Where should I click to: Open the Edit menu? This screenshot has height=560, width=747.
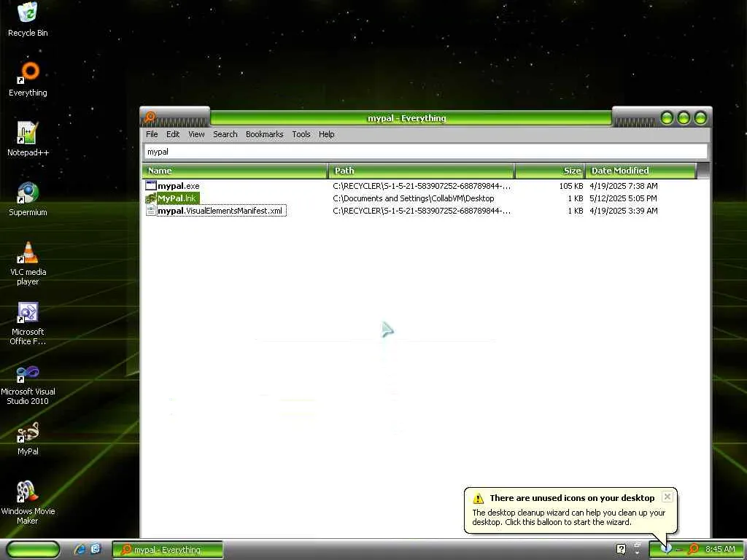(173, 134)
